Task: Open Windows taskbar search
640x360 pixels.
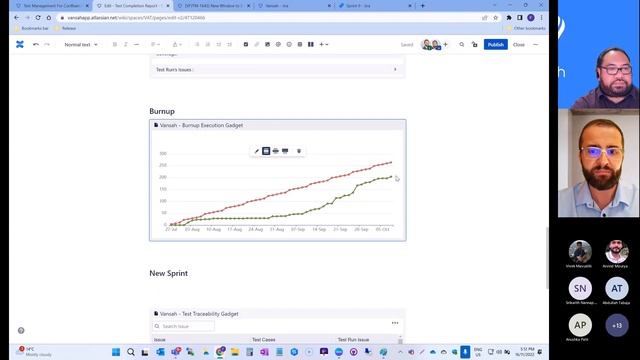Action: click(131, 352)
